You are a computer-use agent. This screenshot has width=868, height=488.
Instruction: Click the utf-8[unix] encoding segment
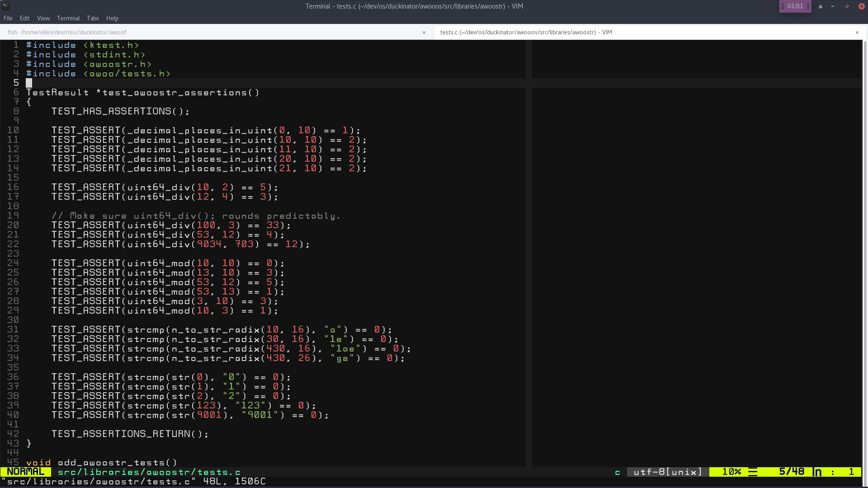pyautogui.click(x=668, y=472)
